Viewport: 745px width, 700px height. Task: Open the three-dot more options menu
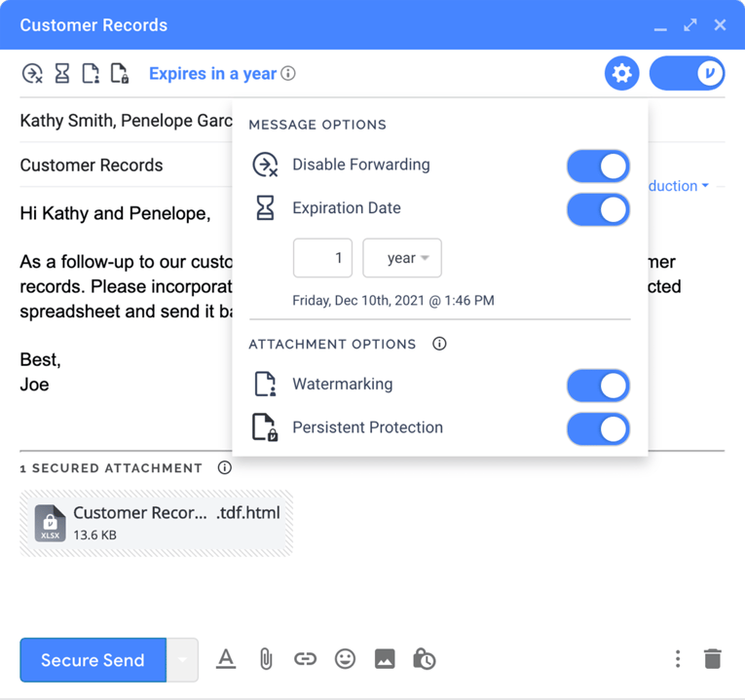tap(678, 659)
